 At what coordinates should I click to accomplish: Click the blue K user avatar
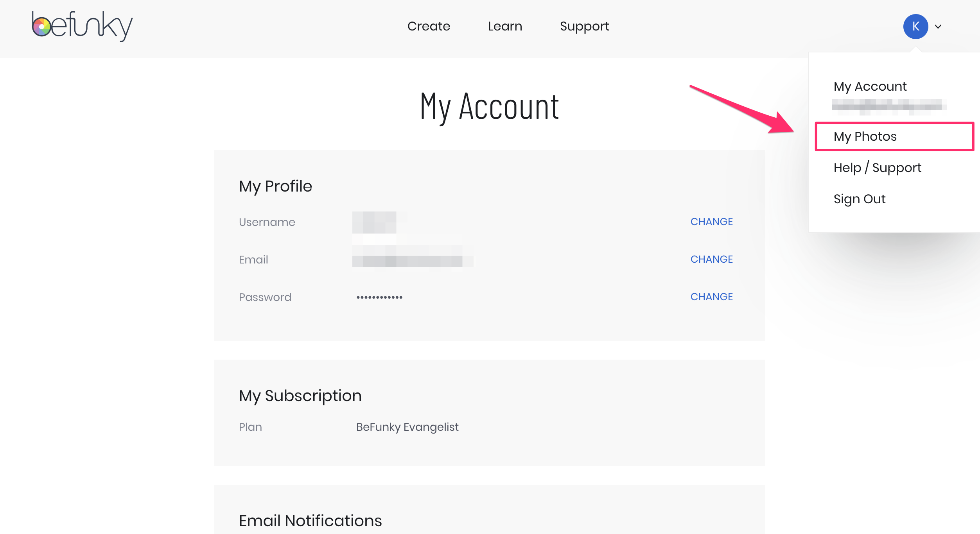pyautogui.click(x=915, y=27)
